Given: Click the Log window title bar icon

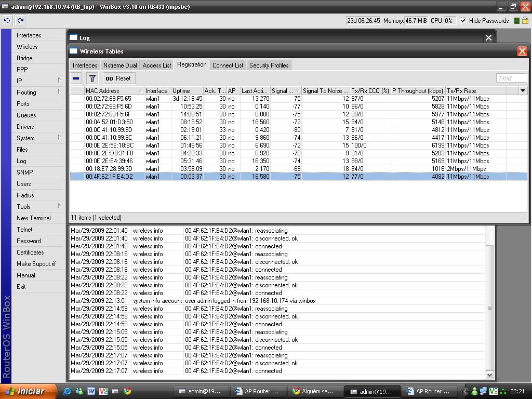Looking at the screenshot, I should coord(74,37).
